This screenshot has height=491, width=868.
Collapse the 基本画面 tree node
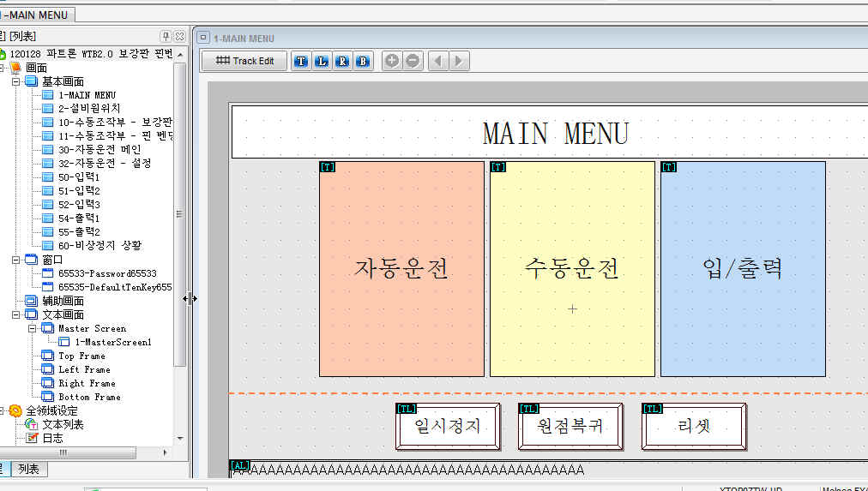(x=16, y=81)
